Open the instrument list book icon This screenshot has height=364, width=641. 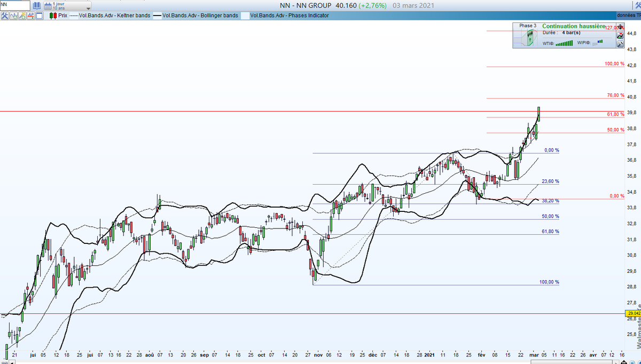point(37,5)
